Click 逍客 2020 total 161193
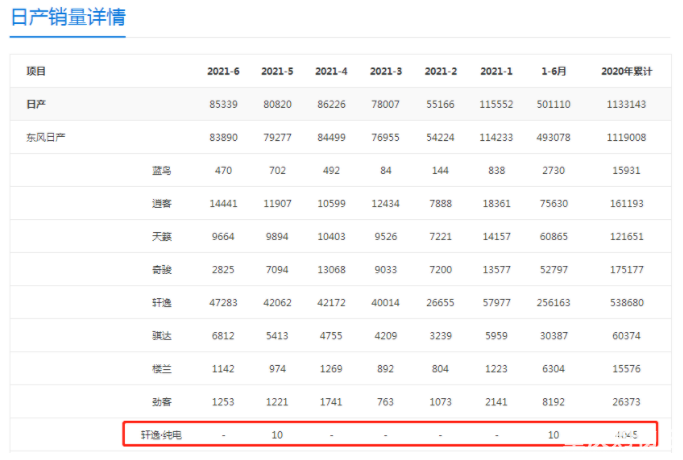 tap(626, 203)
